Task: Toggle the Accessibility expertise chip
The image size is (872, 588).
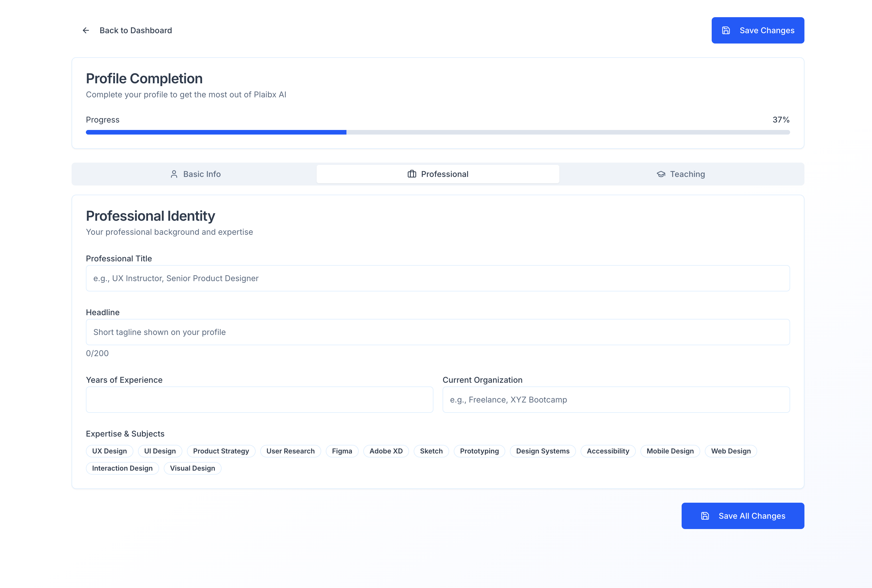Action: pos(608,451)
